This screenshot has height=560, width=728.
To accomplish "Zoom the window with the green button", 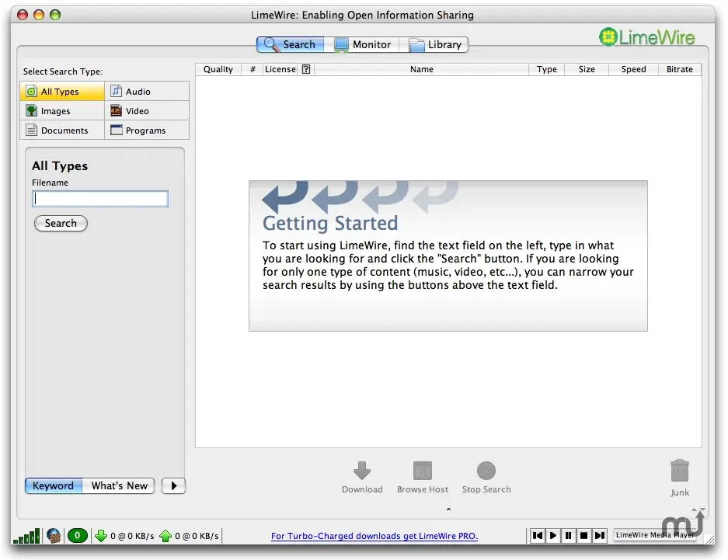I will click(x=55, y=15).
